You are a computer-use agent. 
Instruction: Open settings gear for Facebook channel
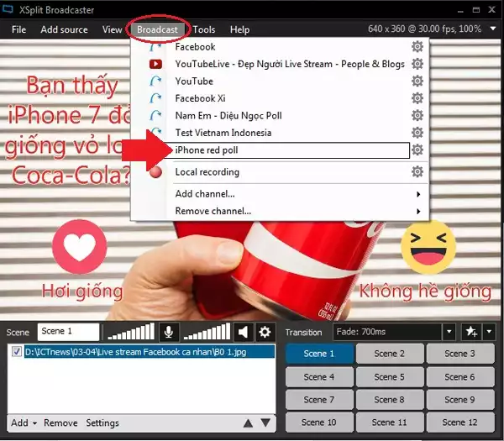click(x=417, y=47)
